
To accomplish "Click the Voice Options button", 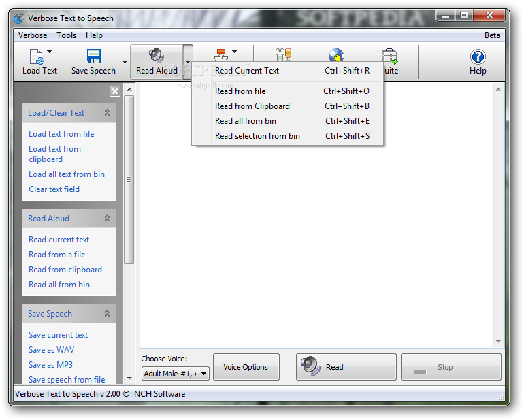I will [x=246, y=367].
